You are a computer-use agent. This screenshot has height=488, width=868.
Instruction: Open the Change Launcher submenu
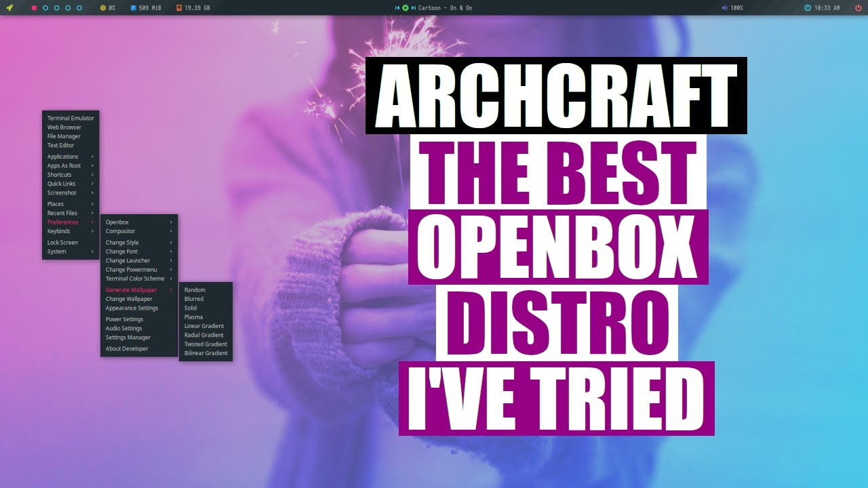click(x=139, y=260)
